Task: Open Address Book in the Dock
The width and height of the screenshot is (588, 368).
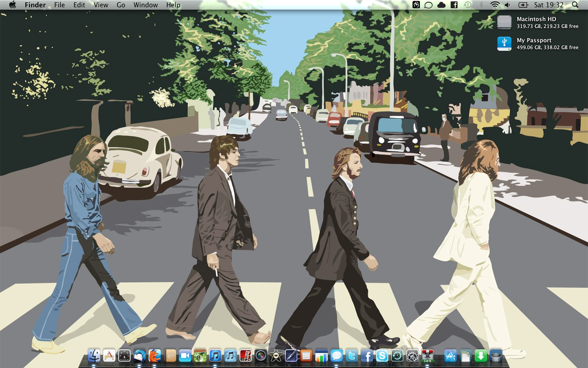Action: point(170,355)
